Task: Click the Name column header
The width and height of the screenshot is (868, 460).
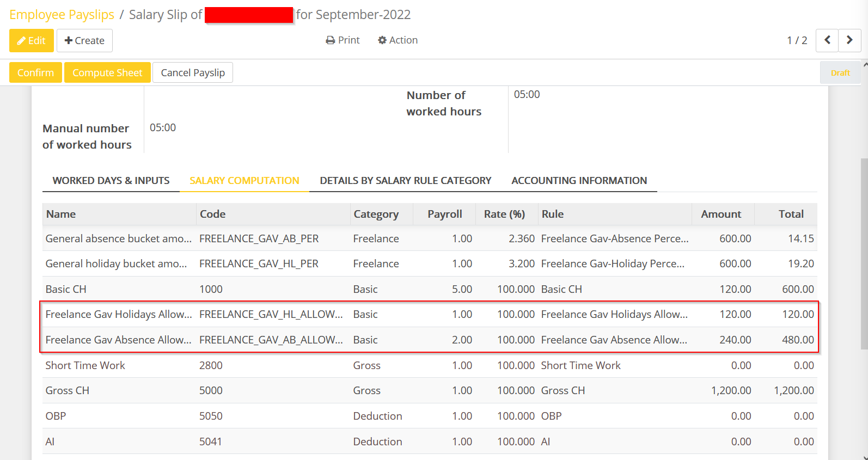Action: click(x=119, y=214)
